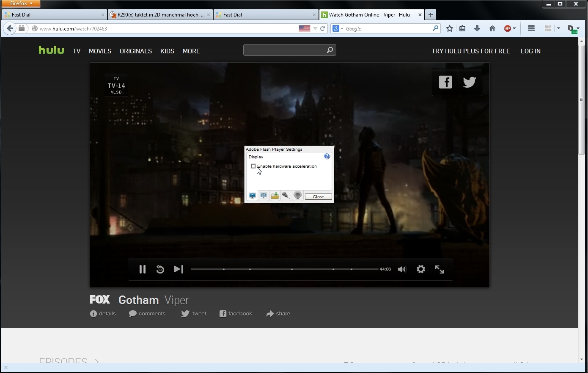Open the MORE menu on Hulu
This screenshot has height=373, width=588.
pos(191,51)
